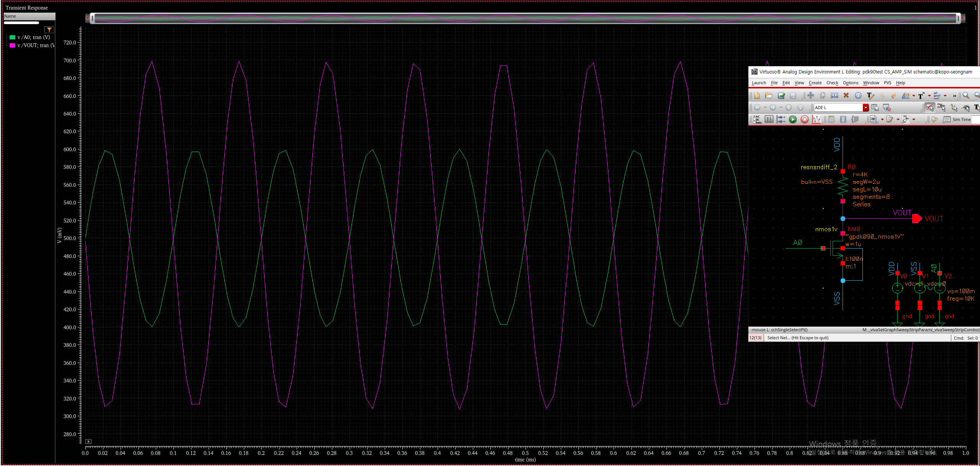980x466 pixels.
Task: Click the Check and Save icon
Action: coord(781,95)
